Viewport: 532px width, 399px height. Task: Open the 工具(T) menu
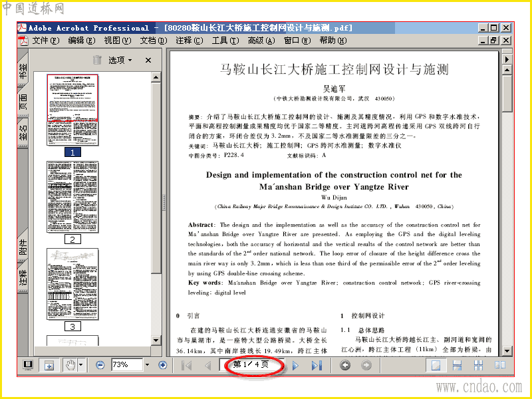225,41
